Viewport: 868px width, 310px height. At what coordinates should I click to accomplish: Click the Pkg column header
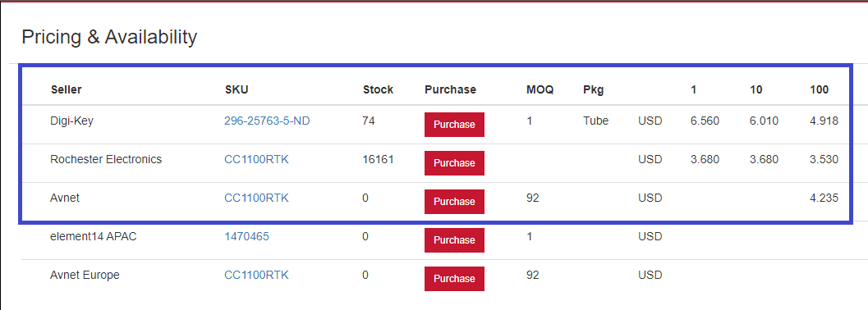point(594,89)
